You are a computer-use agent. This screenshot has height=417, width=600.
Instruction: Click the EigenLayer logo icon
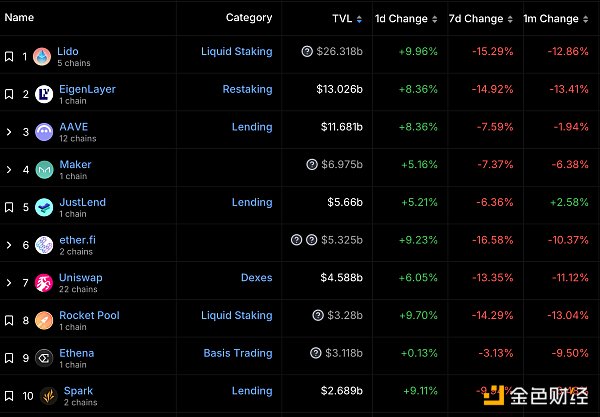pos(43,95)
